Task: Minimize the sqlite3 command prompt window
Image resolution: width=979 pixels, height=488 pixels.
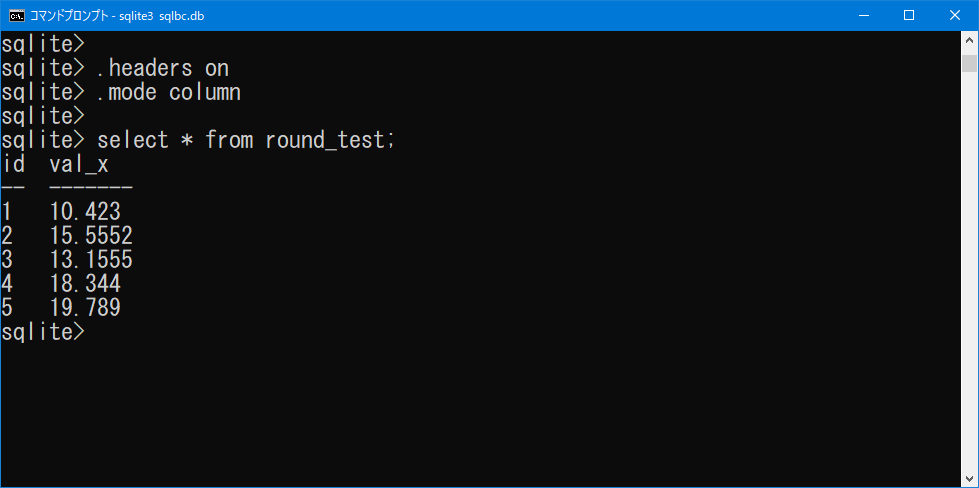Action: [x=863, y=16]
